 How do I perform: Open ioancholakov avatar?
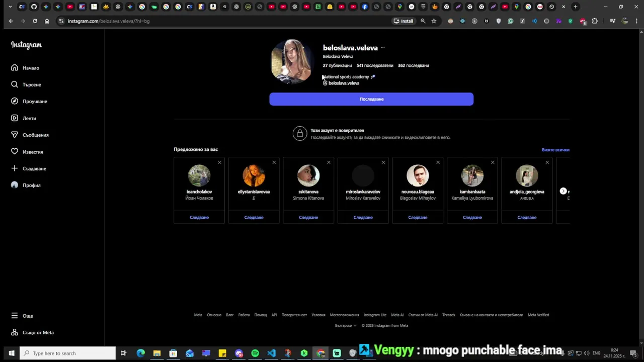pos(199,175)
